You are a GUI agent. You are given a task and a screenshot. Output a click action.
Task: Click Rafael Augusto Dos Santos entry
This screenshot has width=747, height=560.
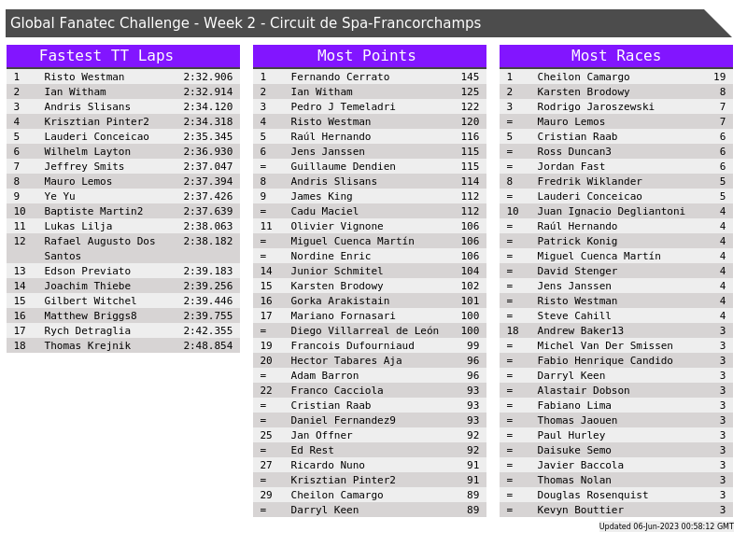pyautogui.click(x=99, y=247)
